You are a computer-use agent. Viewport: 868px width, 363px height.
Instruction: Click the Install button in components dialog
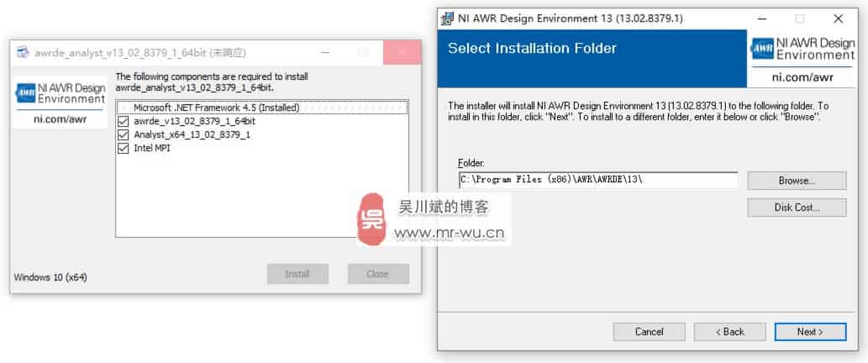[x=297, y=274]
